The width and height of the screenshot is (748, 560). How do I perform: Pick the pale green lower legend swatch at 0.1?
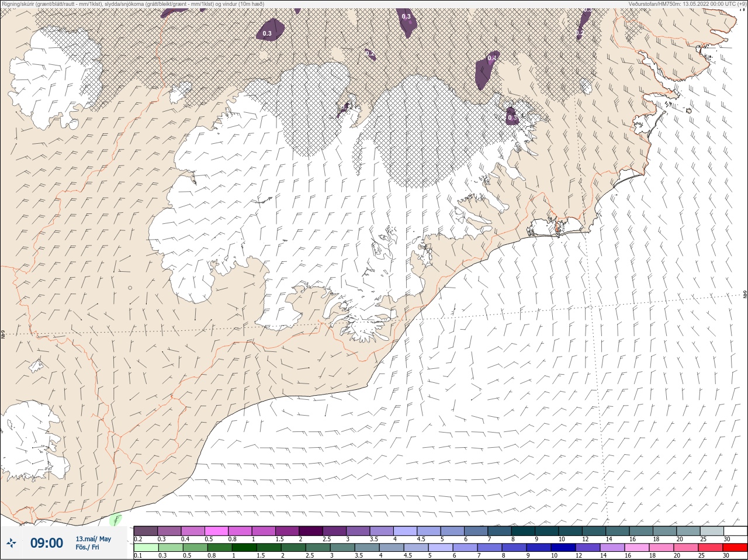click(x=146, y=548)
